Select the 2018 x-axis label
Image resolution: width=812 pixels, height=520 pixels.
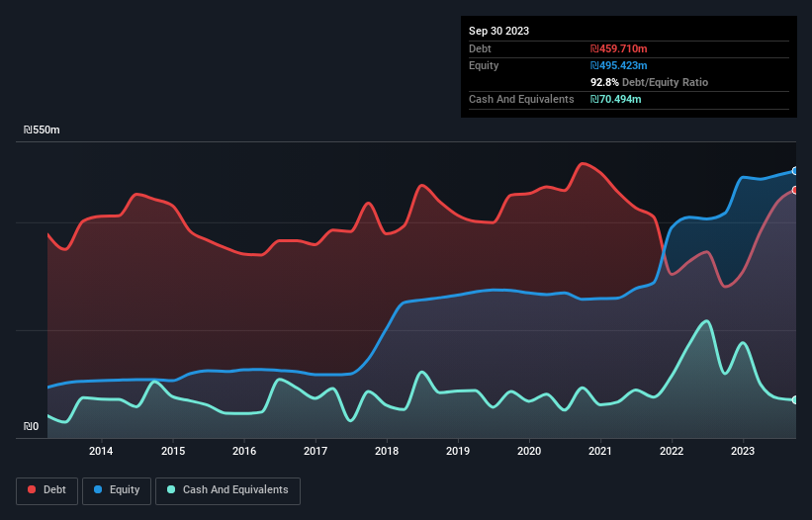[387, 451]
